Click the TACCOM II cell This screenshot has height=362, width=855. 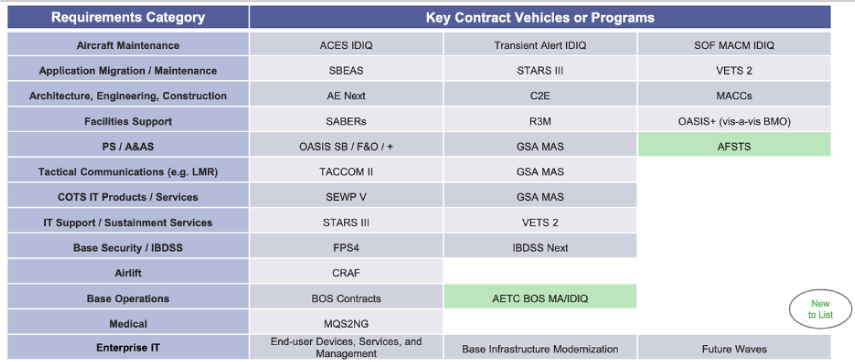coord(346,172)
